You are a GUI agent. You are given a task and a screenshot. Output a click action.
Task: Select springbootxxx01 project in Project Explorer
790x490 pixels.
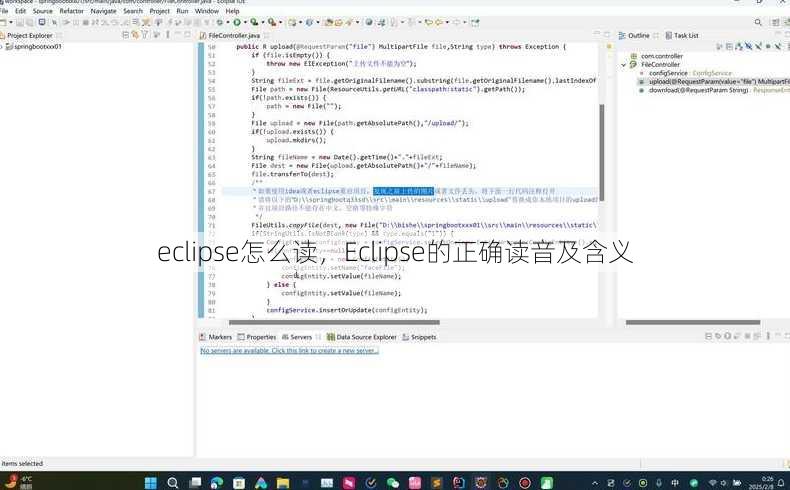pos(38,46)
